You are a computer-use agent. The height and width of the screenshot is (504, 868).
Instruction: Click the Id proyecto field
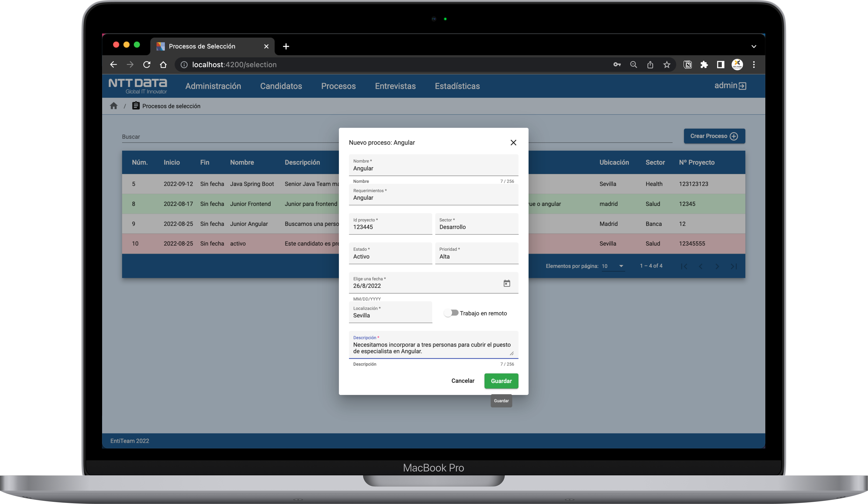pyautogui.click(x=390, y=227)
